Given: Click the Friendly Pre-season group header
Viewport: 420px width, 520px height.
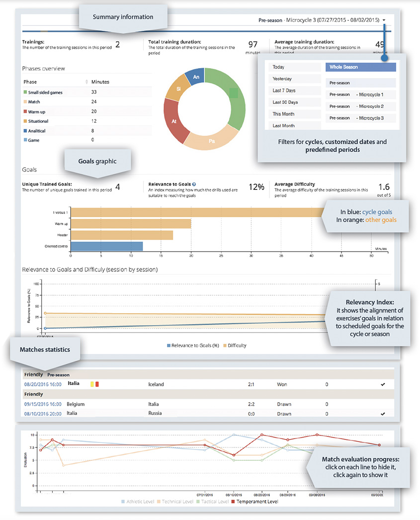Looking at the screenshot, I should point(208,375).
